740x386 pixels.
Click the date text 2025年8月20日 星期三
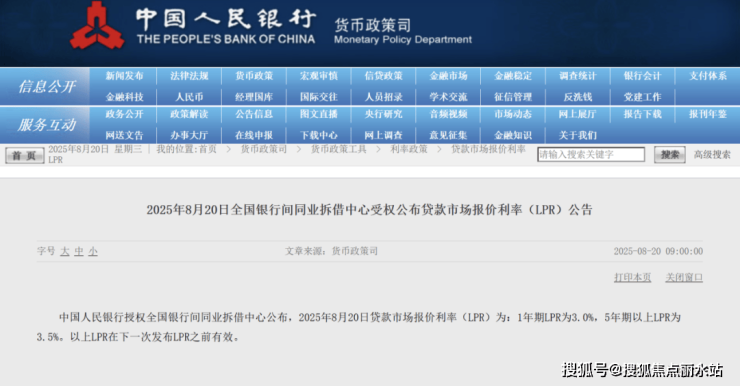coord(95,150)
